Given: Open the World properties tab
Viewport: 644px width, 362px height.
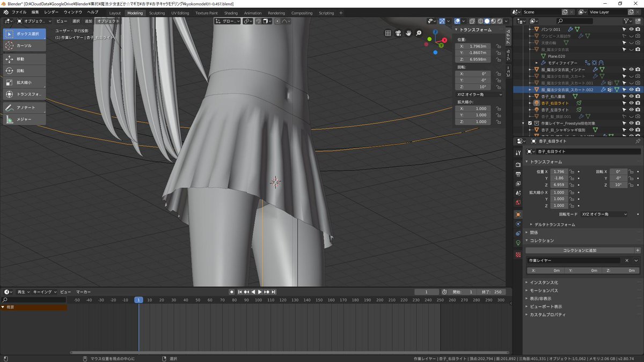Looking at the screenshot, I should [x=518, y=203].
